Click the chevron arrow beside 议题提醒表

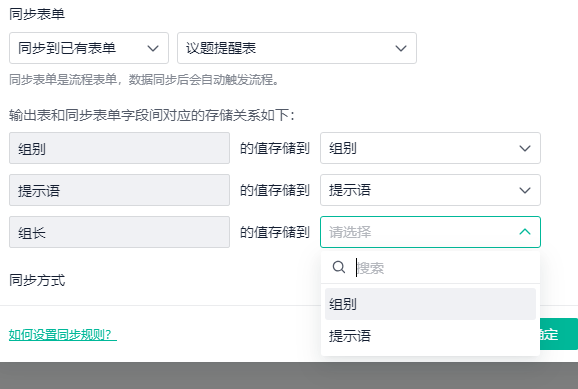pyautogui.click(x=401, y=48)
